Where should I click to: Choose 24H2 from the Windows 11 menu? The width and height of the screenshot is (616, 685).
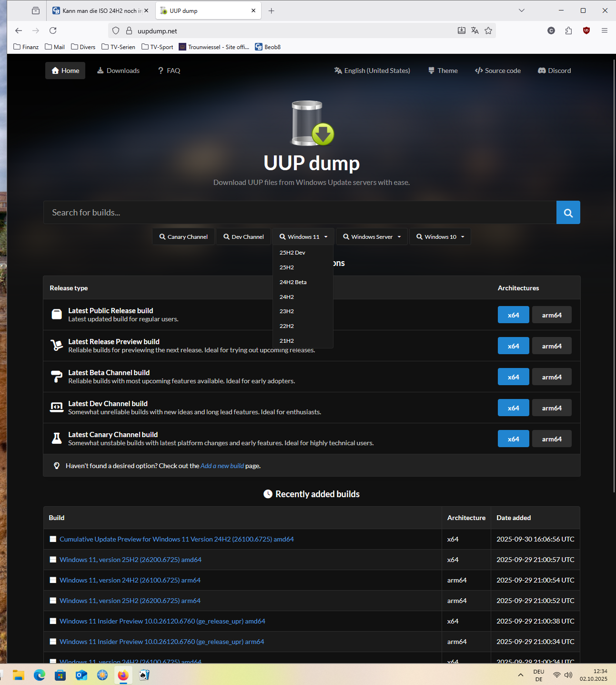303,297
